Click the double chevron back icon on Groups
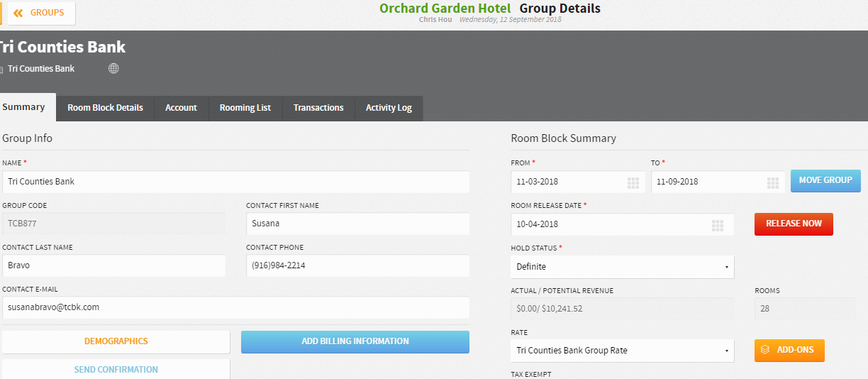Screen dimensions: 868x379 [18, 13]
